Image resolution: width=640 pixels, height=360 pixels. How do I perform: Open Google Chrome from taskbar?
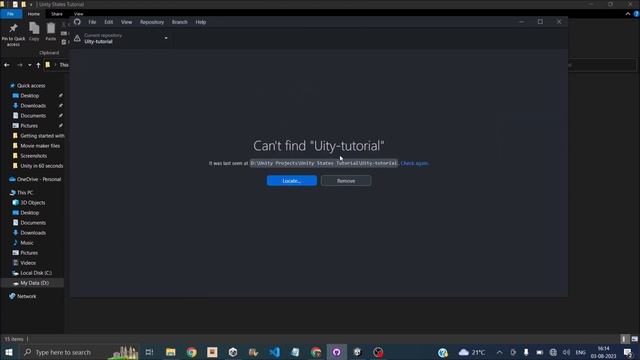[x=191, y=352]
